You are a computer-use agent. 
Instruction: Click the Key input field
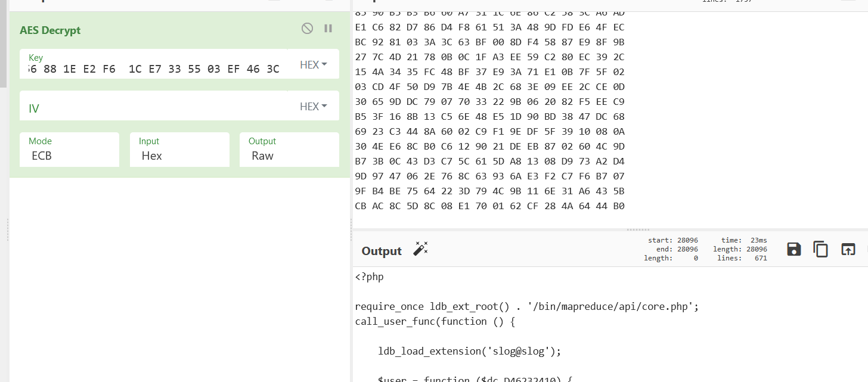point(154,64)
